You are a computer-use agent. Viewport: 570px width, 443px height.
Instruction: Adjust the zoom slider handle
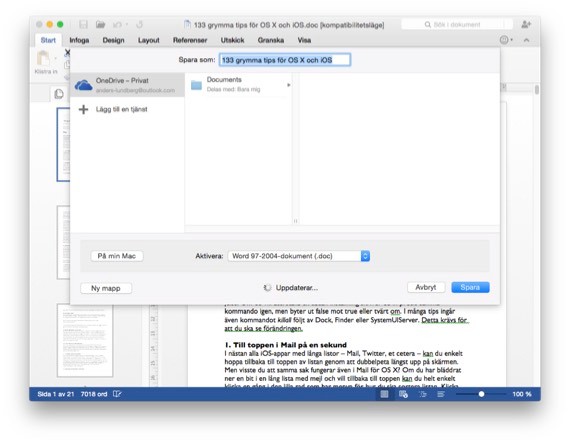point(481,394)
